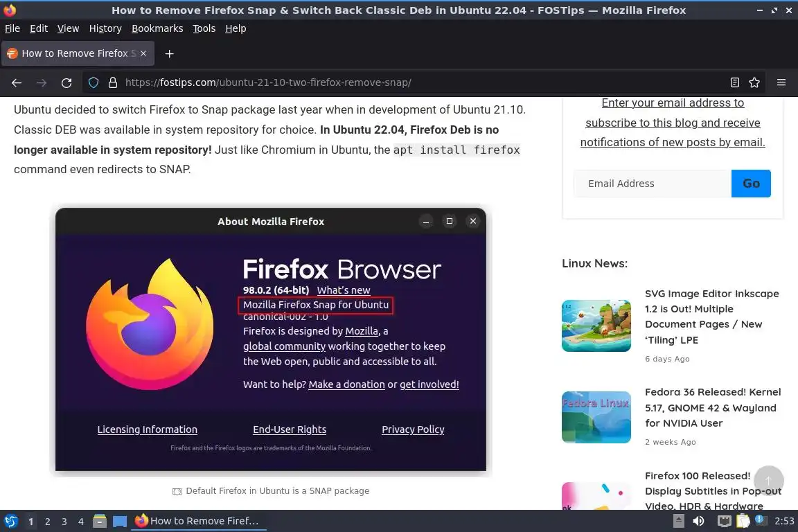The height and width of the screenshot is (532, 798).
Task: Click the 'Default Firefox in Ubuntu' image caption
Action: pyautogui.click(x=277, y=490)
